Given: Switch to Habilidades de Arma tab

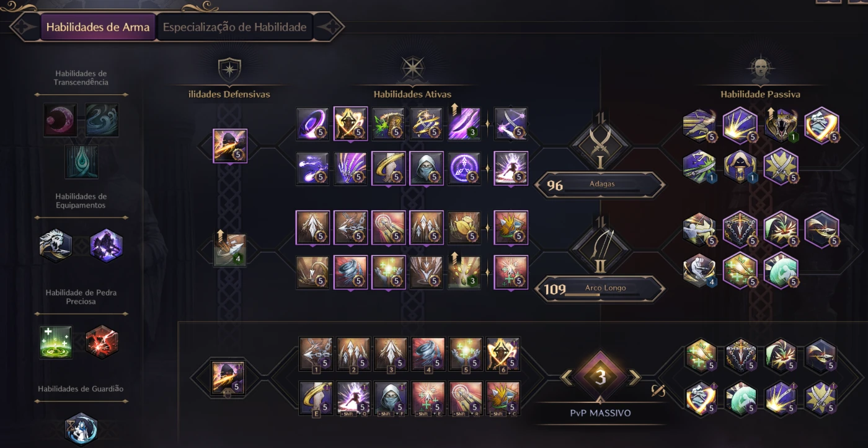Looking at the screenshot, I should (98, 27).
